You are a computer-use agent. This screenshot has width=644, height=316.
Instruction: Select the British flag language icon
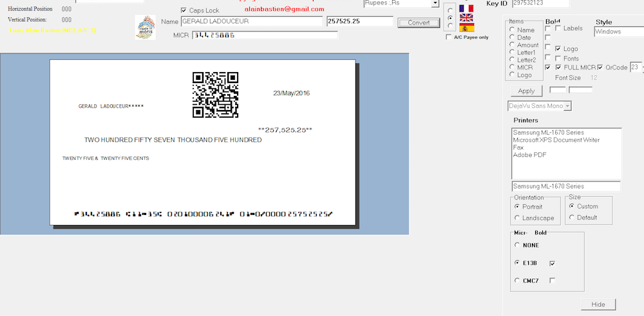point(466,17)
